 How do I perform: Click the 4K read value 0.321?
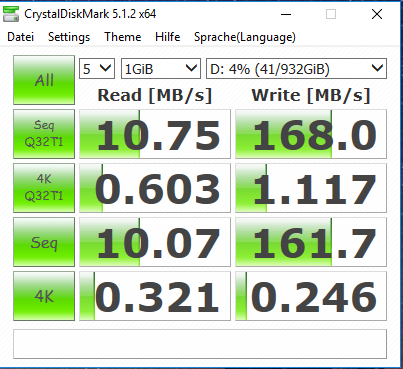(155, 296)
